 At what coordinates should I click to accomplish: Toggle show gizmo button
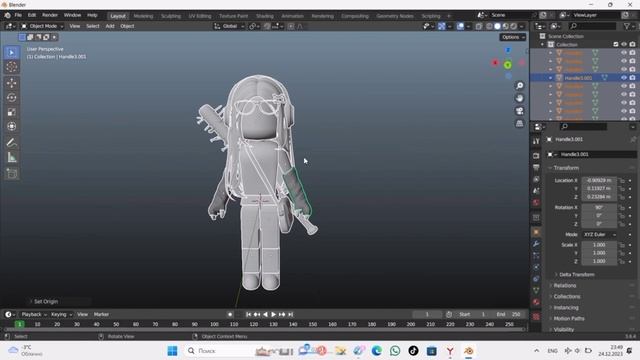coord(442,26)
